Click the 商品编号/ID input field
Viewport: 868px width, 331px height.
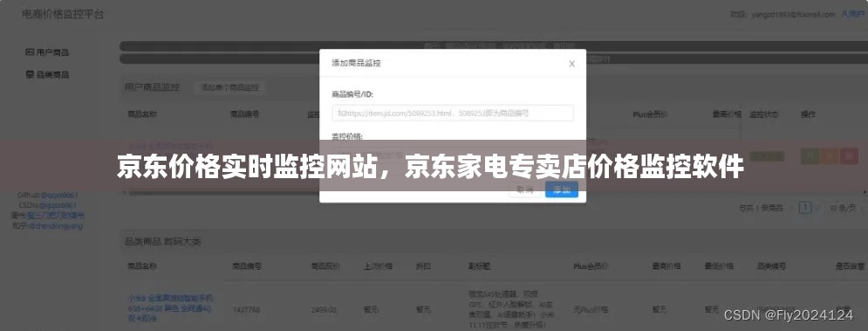pyautogui.click(x=453, y=114)
